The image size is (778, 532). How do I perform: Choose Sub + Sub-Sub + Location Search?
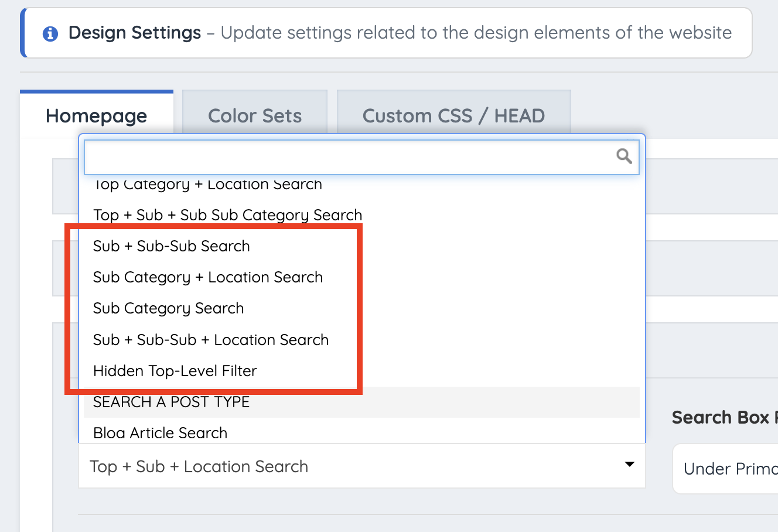(x=211, y=340)
